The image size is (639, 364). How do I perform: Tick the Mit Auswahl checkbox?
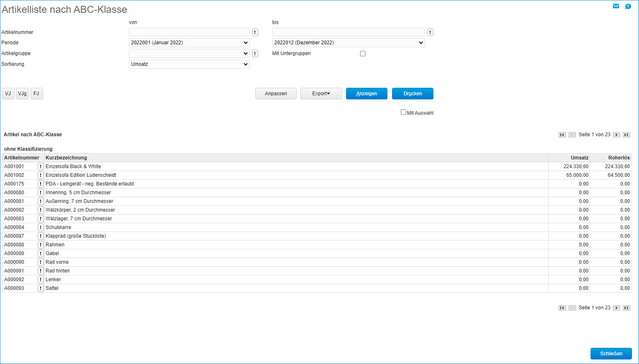403,112
